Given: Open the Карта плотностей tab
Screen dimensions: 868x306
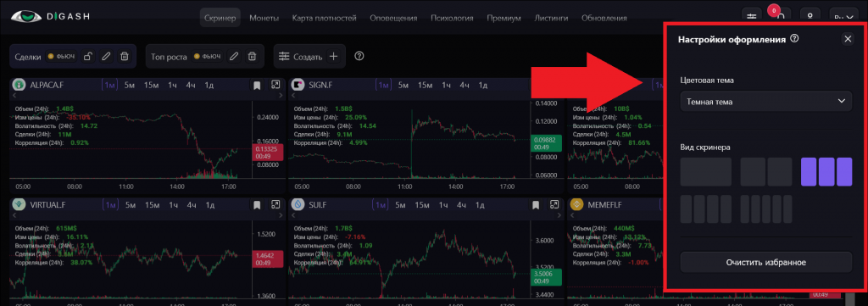Looking at the screenshot, I should 324,19.
